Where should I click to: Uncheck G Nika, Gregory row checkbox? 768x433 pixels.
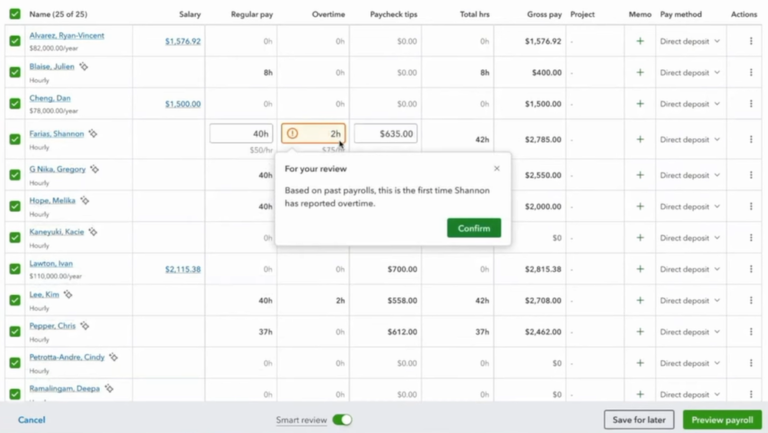(15, 175)
